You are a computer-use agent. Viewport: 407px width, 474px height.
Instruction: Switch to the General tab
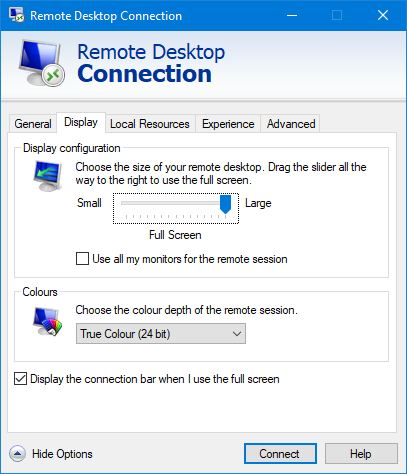pos(33,124)
